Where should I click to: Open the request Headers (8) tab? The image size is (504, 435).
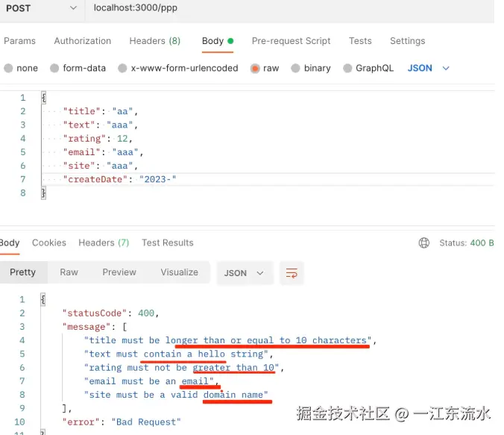pyautogui.click(x=155, y=41)
